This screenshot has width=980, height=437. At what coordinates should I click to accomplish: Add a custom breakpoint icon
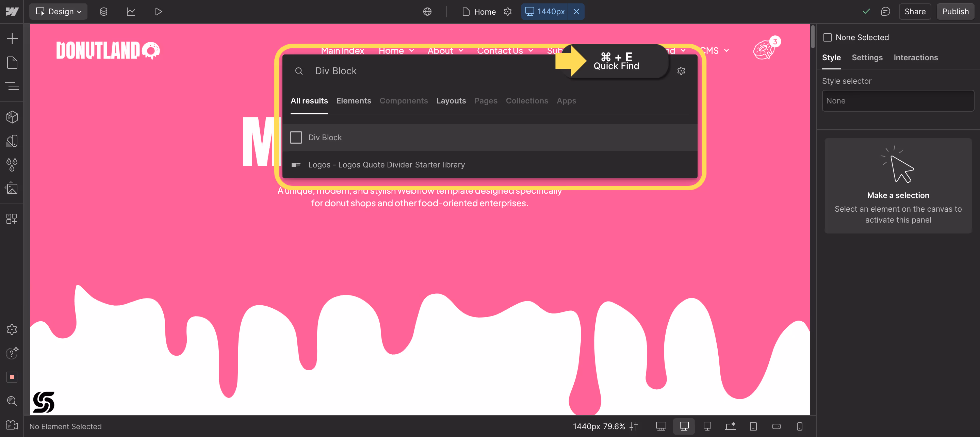[730, 426]
